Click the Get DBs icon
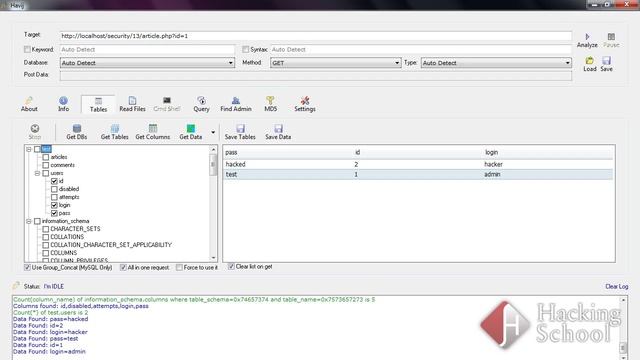 (77, 129)
